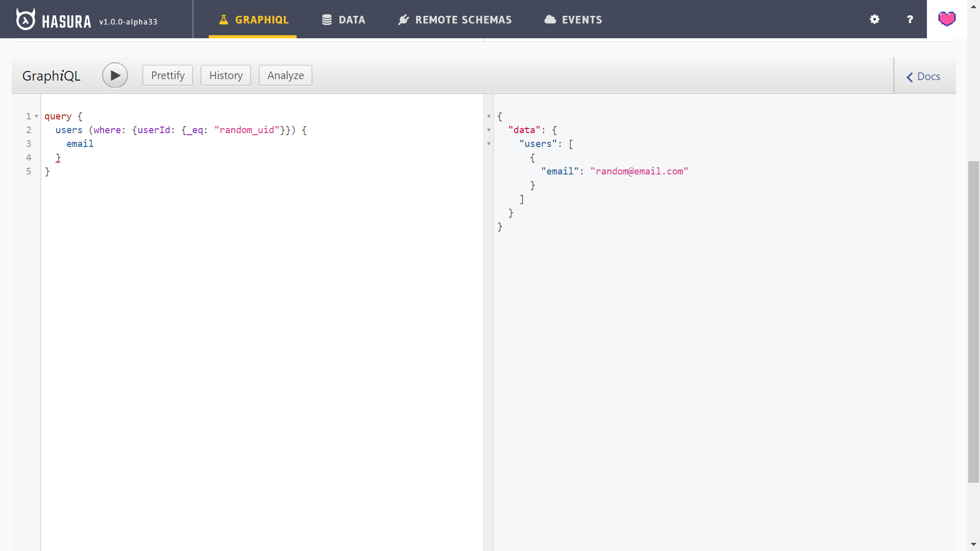This screenshot has width=980, height=551.
Task: Click the Analyze button
Action: coord(285,76)
